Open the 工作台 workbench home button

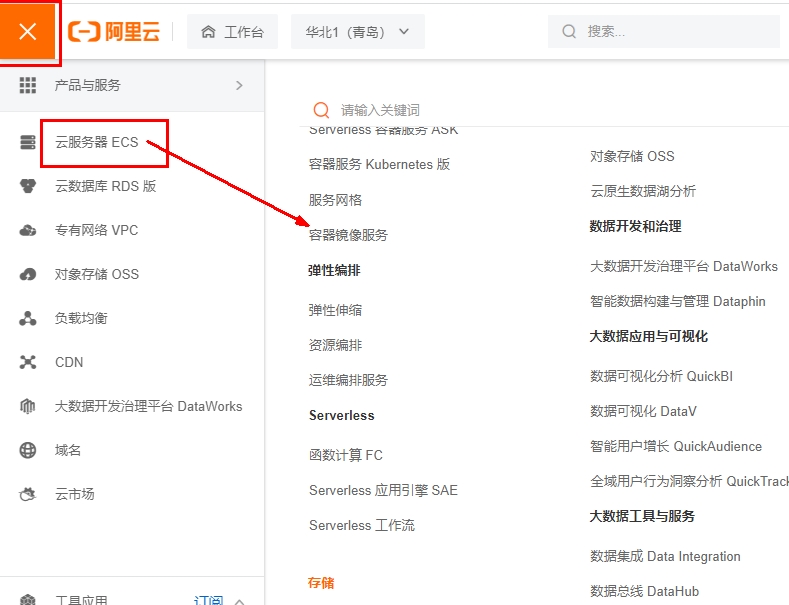point(232,32)
